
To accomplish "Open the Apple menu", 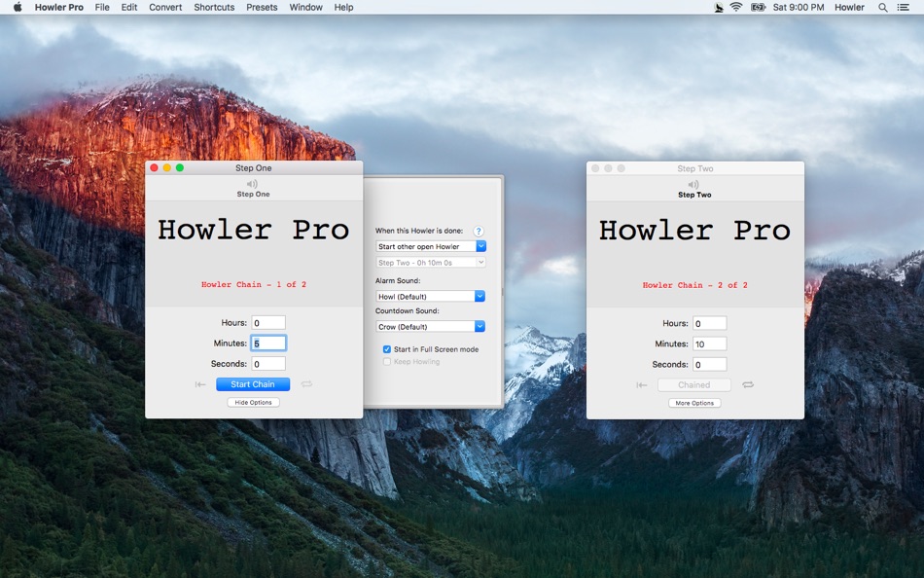I will 18,7.
